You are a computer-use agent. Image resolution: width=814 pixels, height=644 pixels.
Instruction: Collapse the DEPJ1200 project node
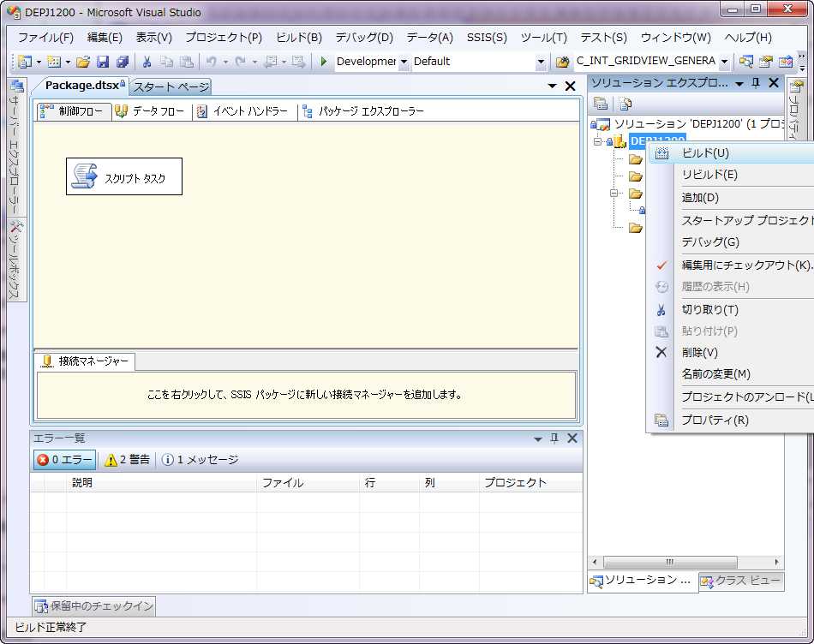[x=597, y=141]
